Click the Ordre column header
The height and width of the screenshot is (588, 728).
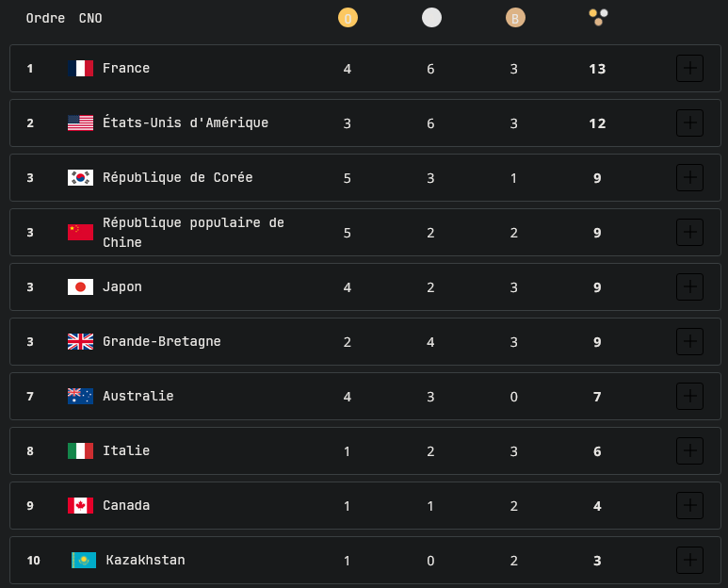45,18
